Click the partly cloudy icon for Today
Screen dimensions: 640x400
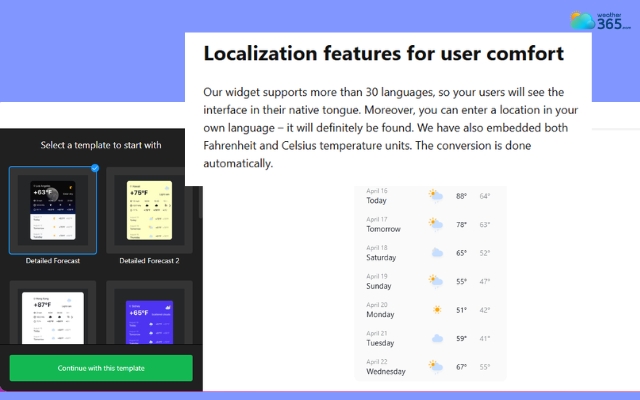tap(436, 196)
